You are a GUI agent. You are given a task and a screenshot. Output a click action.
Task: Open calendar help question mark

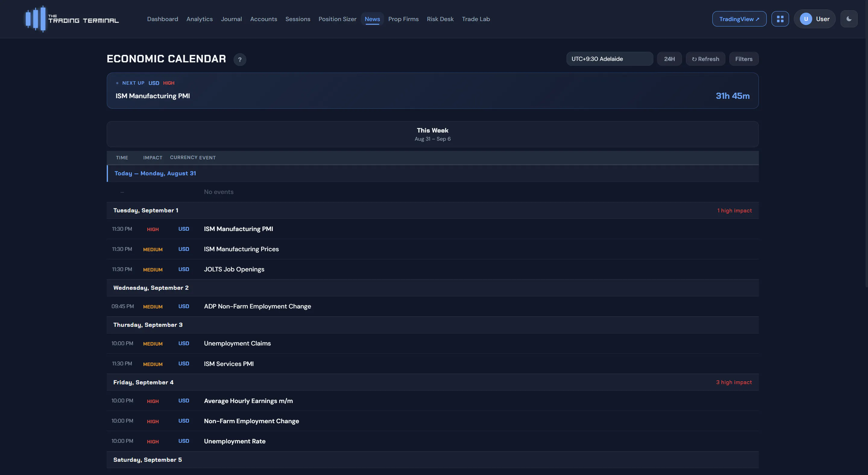[x=240, y=60]
